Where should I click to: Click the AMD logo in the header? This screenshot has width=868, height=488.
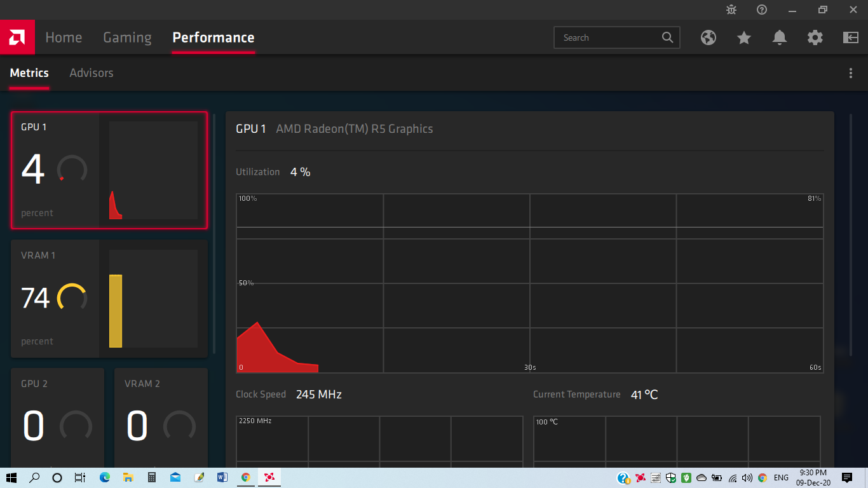point(17,37)
